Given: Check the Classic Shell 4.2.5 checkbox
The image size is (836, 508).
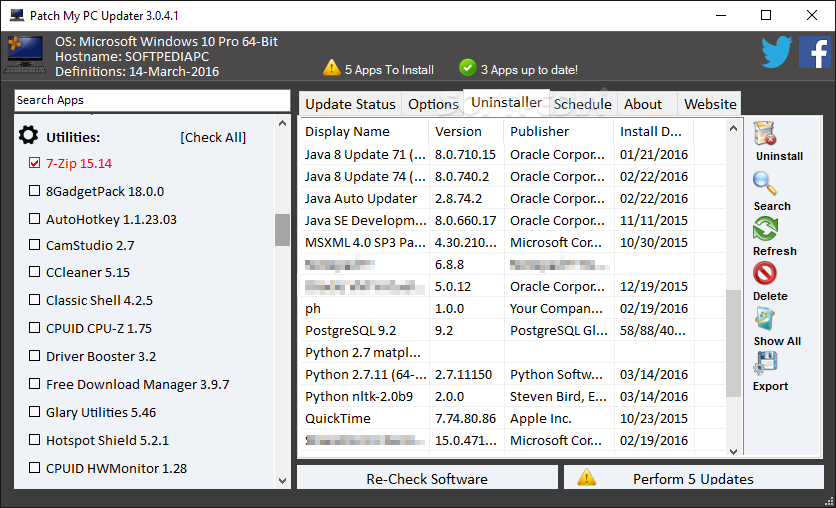Looking at the screenshot, I should [x=34, y=300].
